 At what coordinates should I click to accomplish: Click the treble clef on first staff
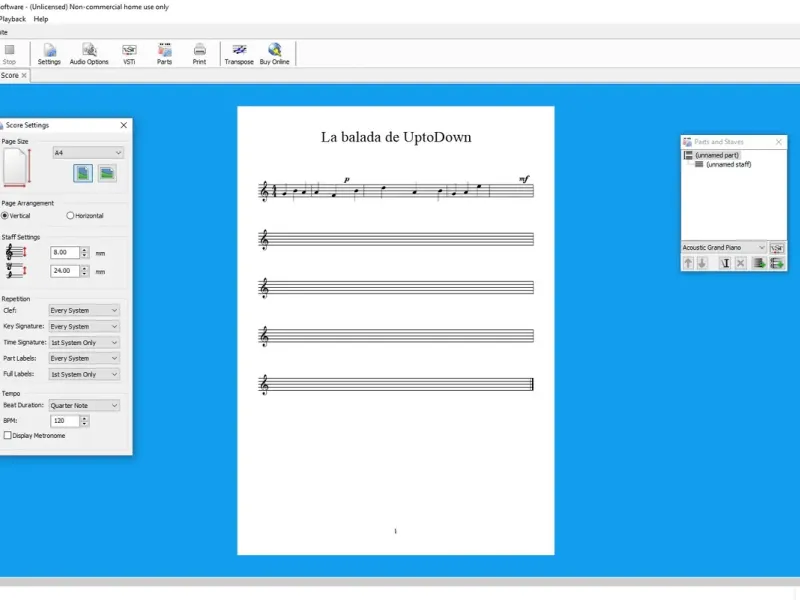tap(264, 191)
